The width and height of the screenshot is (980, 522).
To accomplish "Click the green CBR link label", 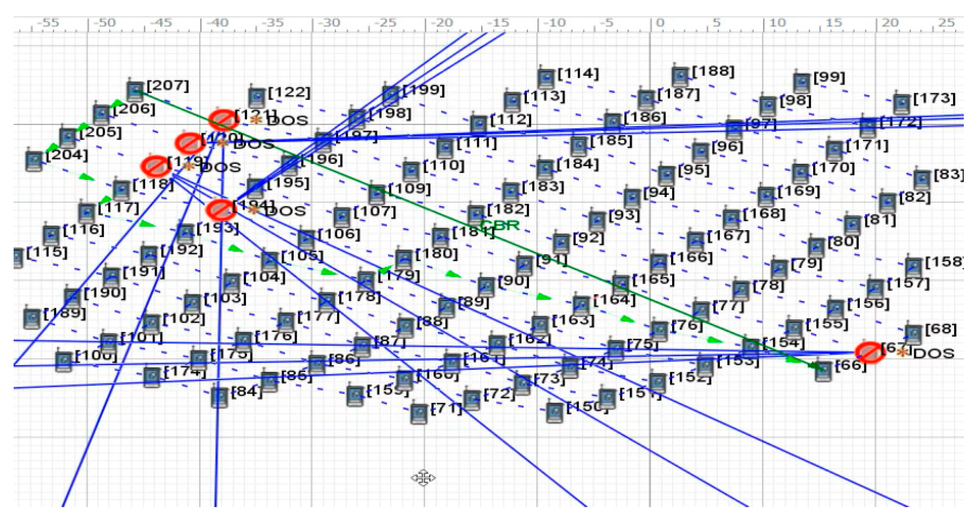I will pos(500,225).
